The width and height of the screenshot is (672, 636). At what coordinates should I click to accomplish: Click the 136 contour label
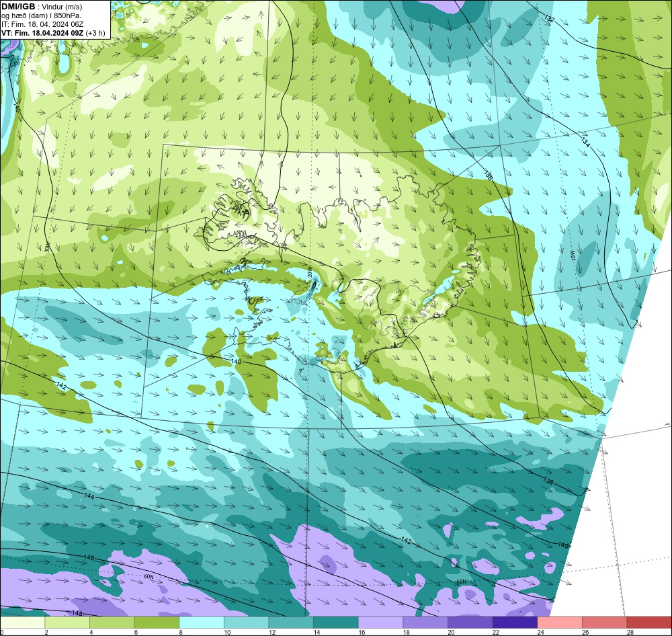click(x=488, y=175)
